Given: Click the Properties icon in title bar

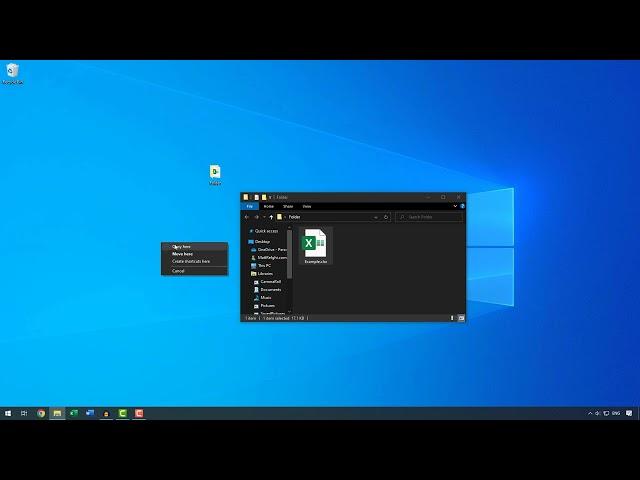Looking at the screenshot, I should pos(257,197).
